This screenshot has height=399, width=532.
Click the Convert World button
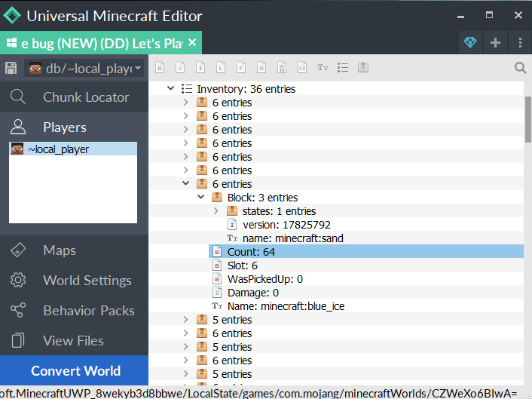pos(75,370)
